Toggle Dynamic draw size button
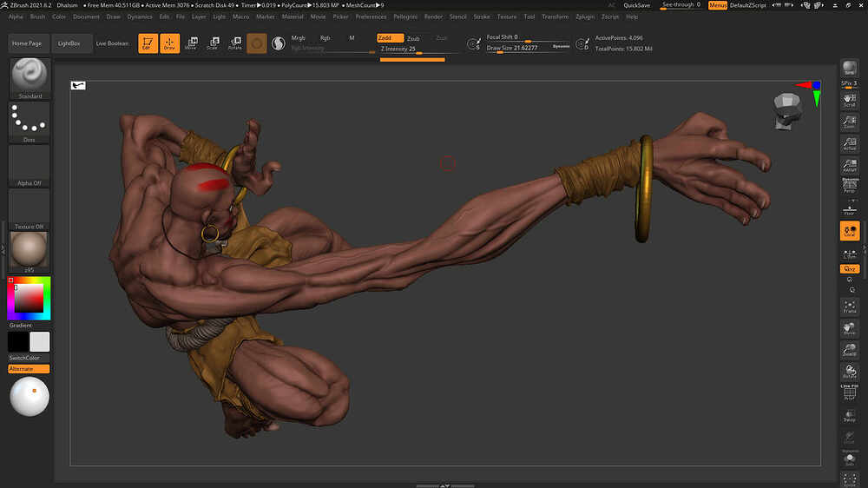 pos(561,47)
